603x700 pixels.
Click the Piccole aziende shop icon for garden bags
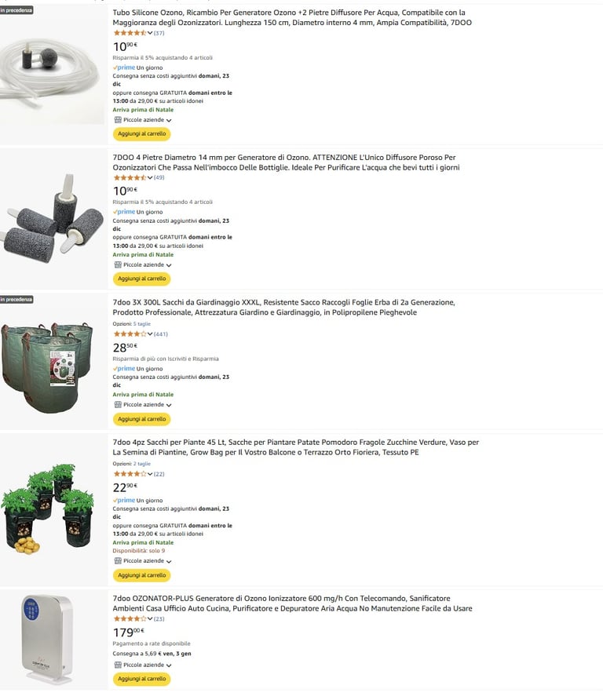pos(118,404)
